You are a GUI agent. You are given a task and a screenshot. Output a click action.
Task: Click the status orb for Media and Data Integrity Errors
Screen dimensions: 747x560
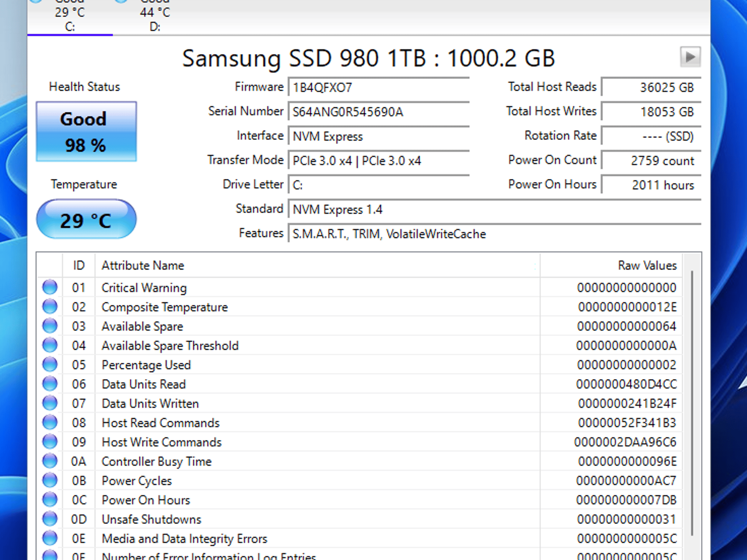(50, 538)
